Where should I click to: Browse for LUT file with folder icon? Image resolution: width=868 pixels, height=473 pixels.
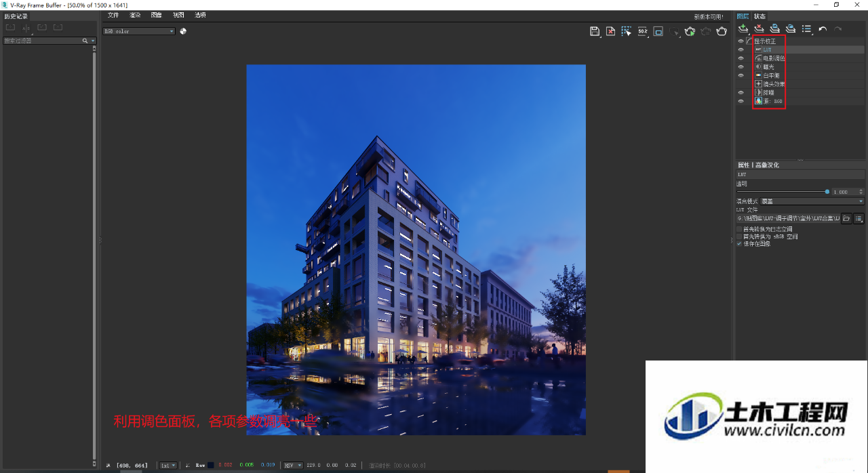846,218
